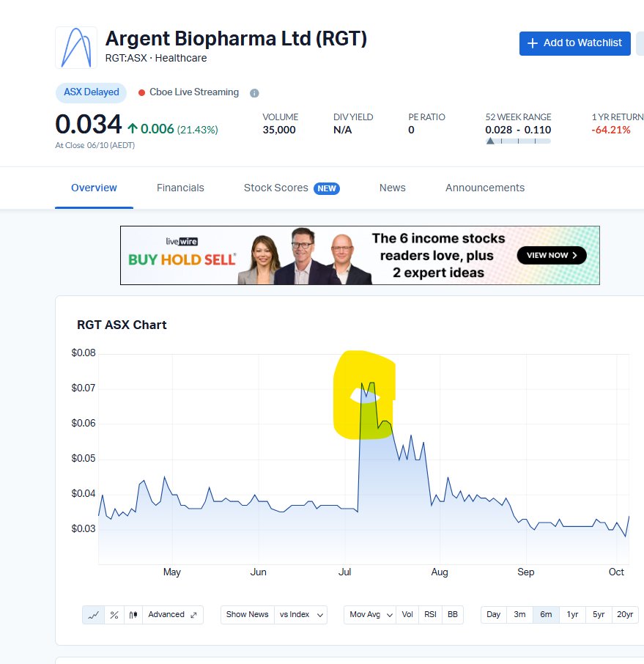644x664 pixels.
Task: Click the Aug label on chart axis
Action: tap(440, 572)
